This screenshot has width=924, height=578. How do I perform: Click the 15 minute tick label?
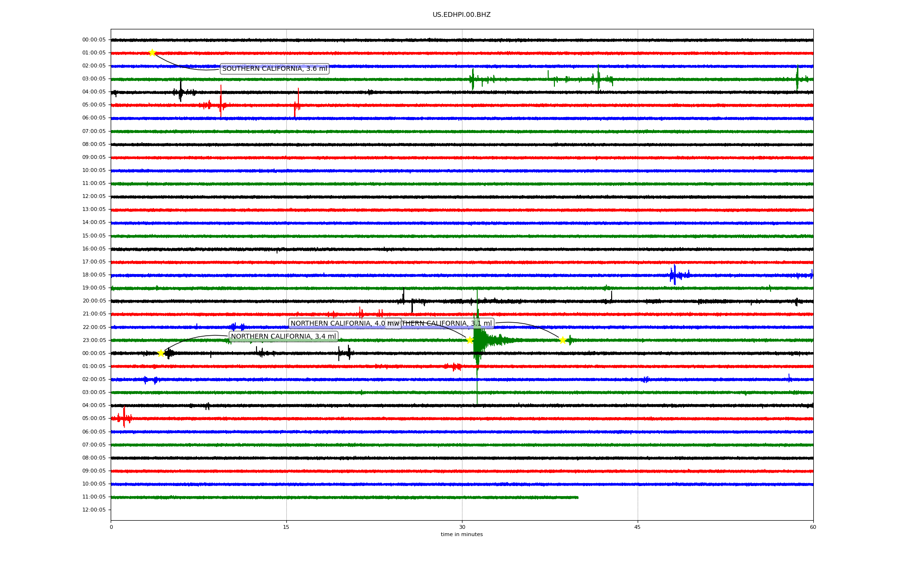point(286,527)
